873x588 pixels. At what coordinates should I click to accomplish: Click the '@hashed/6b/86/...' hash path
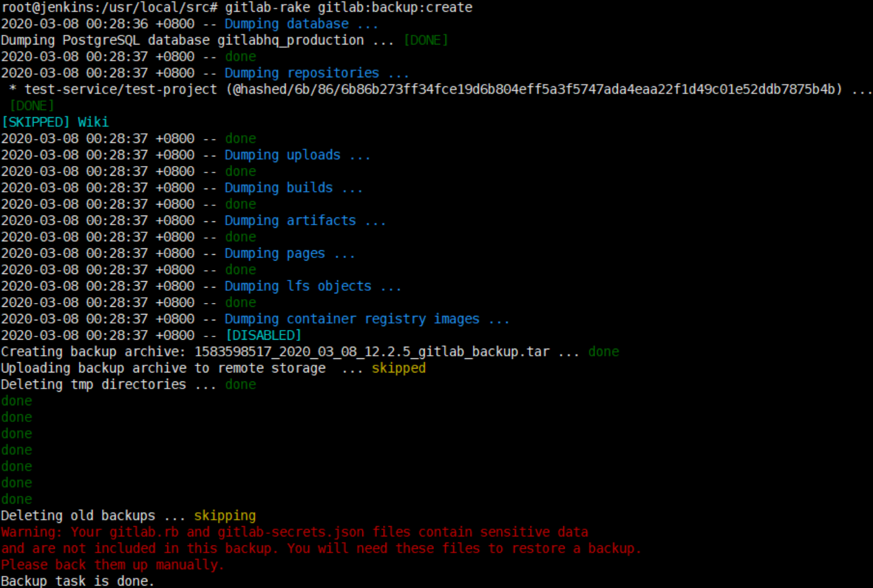pos(534,89)
